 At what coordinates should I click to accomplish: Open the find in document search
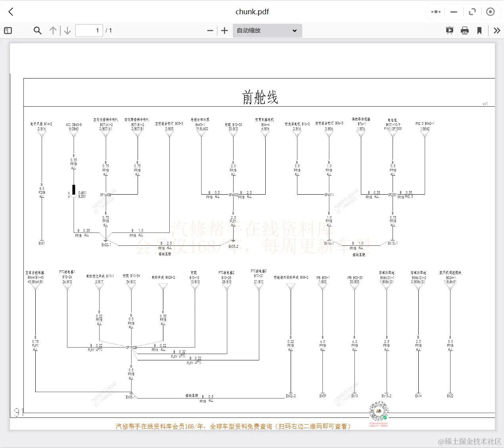[x=38, y=31]
